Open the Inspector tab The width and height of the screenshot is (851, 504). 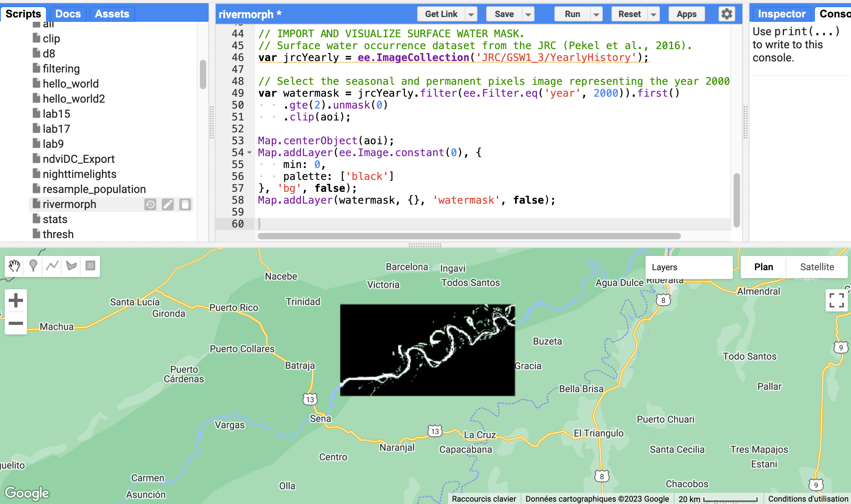781,14
